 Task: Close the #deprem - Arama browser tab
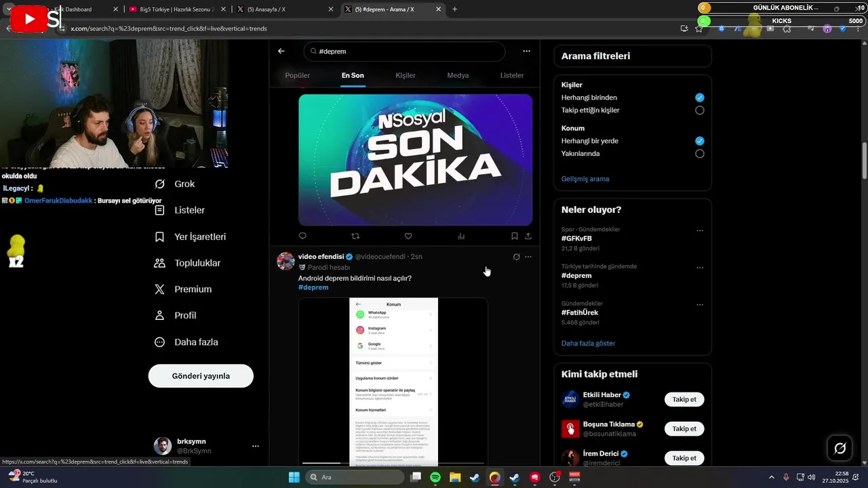439,9
